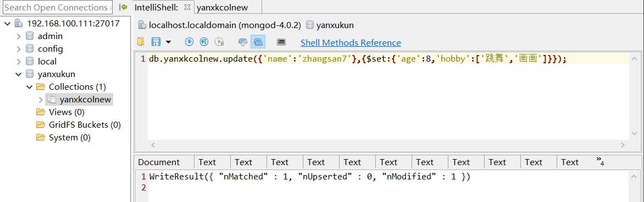The width and height of the screenshot is (644, 202).
Task: Click the server icon beside localhost.localdomain
Action: click(x=142, y=25)
